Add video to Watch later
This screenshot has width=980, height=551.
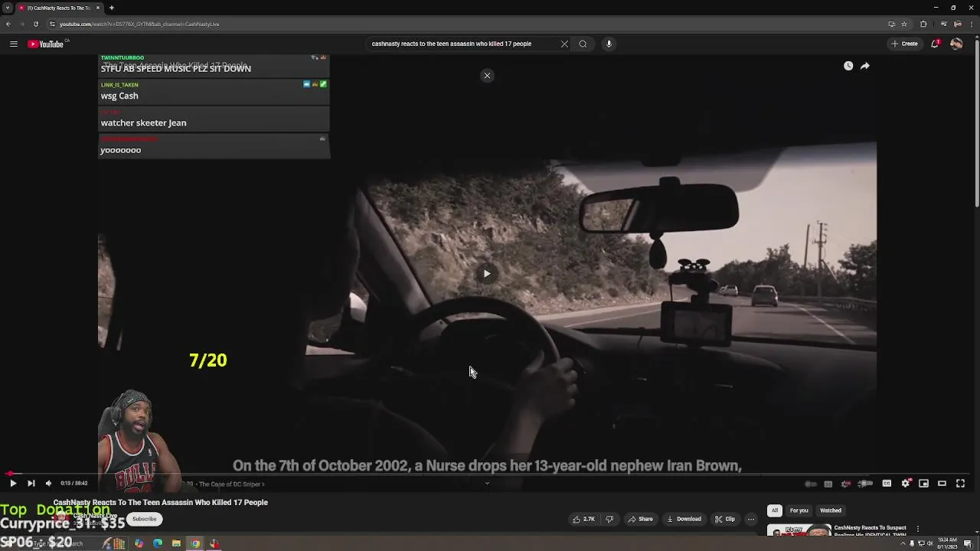tap(848, 66)
